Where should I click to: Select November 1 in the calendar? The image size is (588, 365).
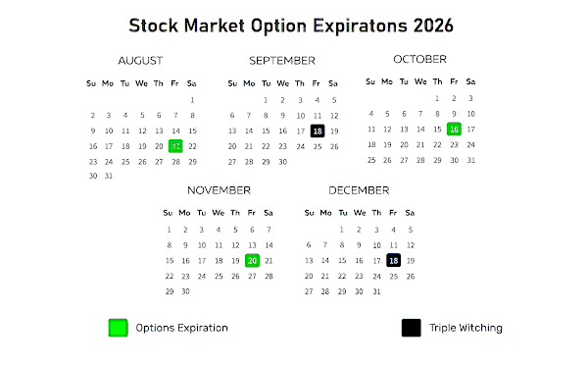click(169, 230)
